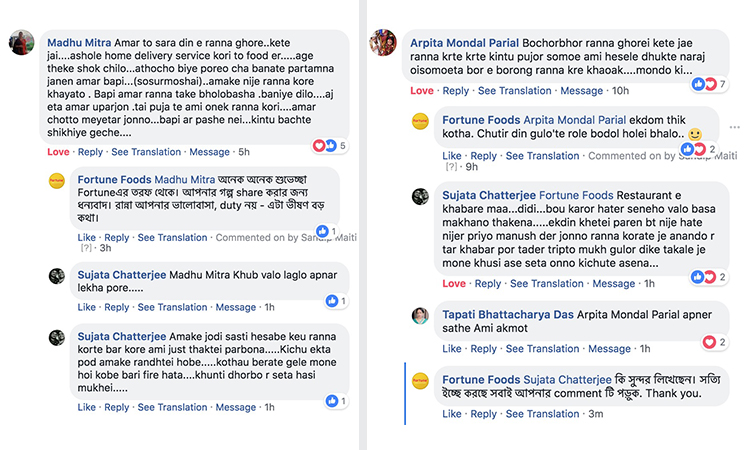Screen dimensions: 750x450
Task: Click the 3m timestamp on Fortune Foods' last reply
Action: point(596,414)
